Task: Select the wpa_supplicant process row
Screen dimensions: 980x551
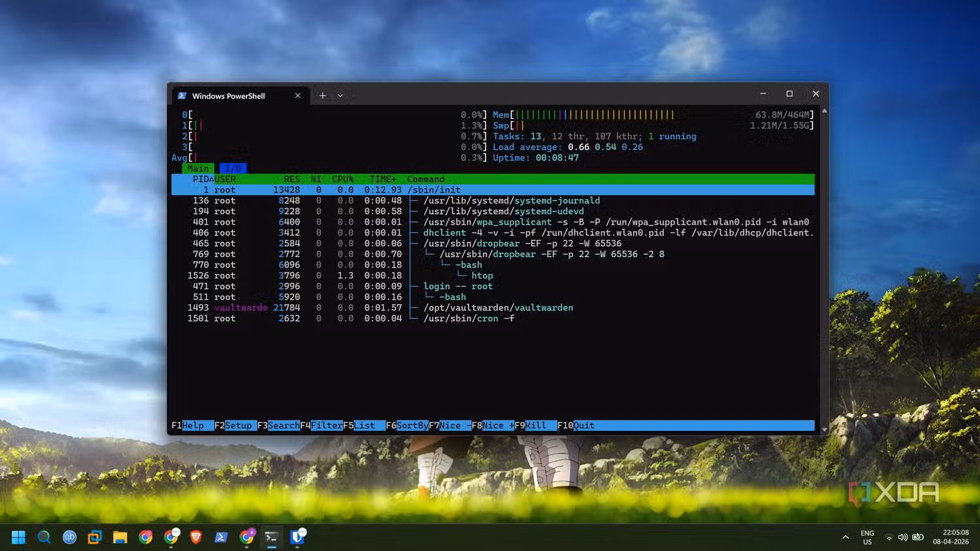Action: (493, 222)
